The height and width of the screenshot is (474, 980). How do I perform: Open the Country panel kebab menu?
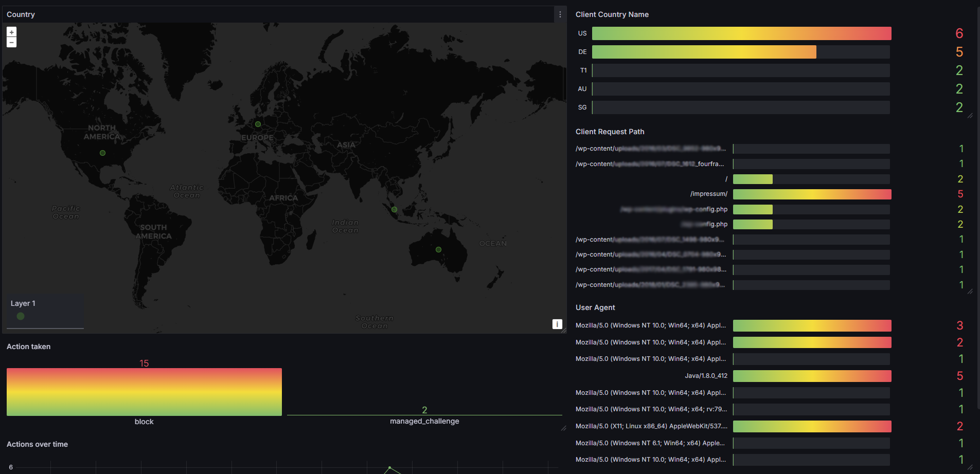[560, 14]
